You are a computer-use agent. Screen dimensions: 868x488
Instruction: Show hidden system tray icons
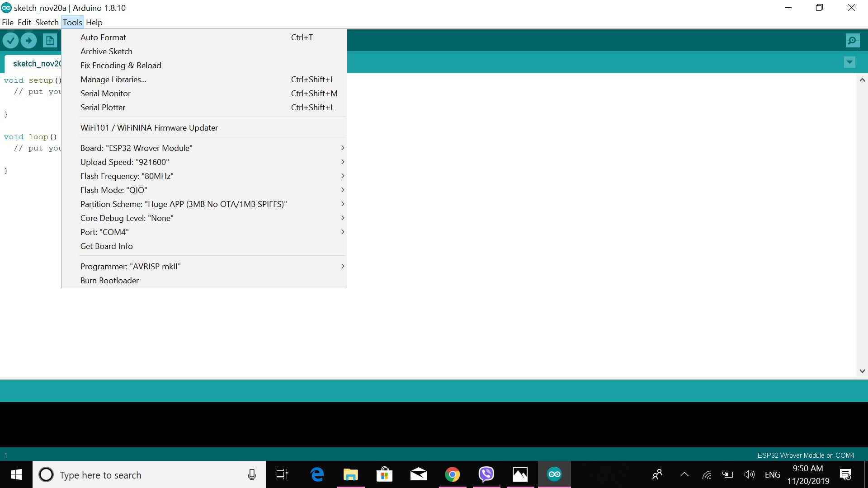click(684, 474)
